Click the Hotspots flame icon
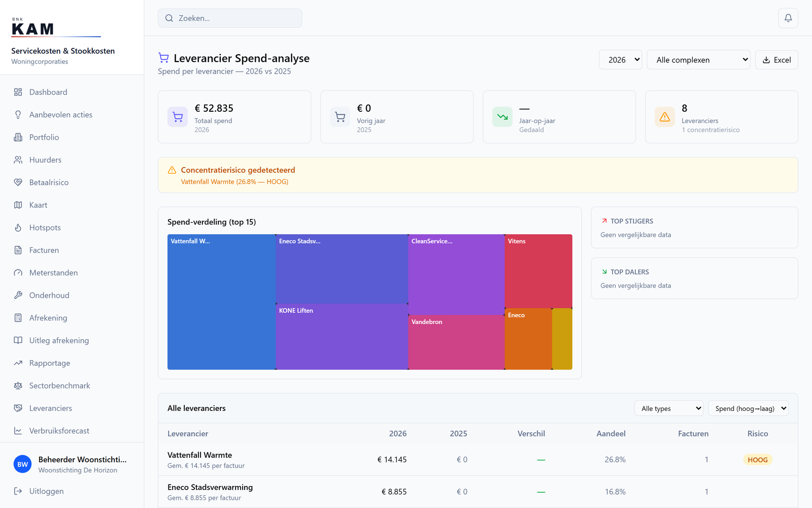 [x=18, y=228]
